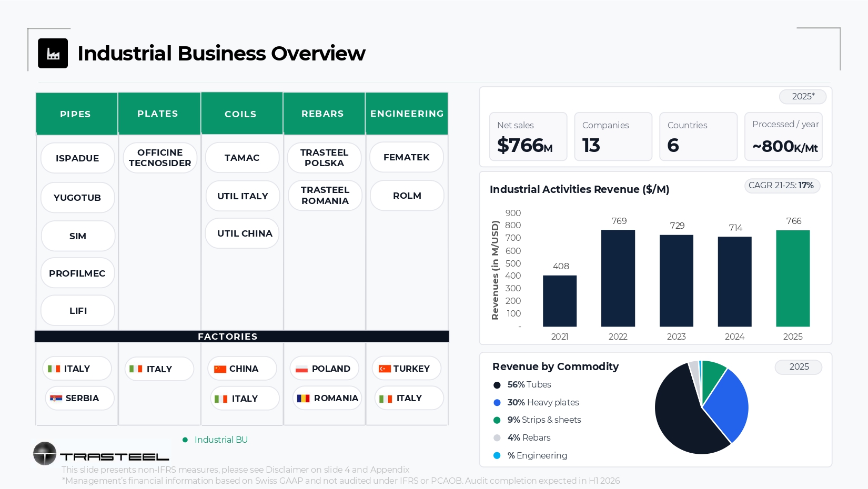Select the PIPES column header
Viewport: 868px width, 489px height.
click(x=76, y=114)
